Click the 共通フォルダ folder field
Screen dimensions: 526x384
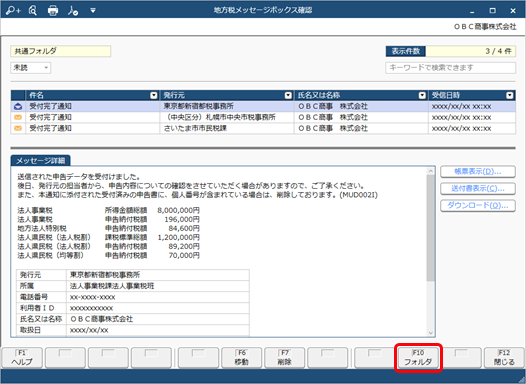pyautogui.click(x=60, y=51)
